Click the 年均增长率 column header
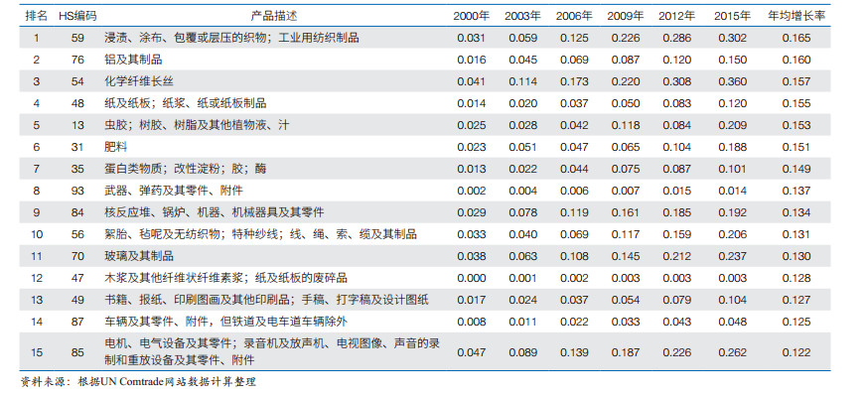Image resolution: width=868 pixels, height=396 pixels. [796, 16]
